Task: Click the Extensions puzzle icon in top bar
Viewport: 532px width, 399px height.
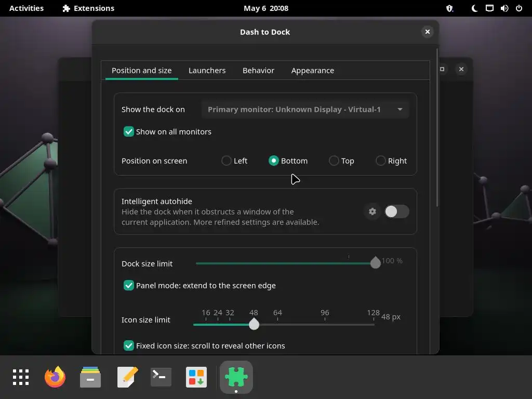Action: [66, 8]
